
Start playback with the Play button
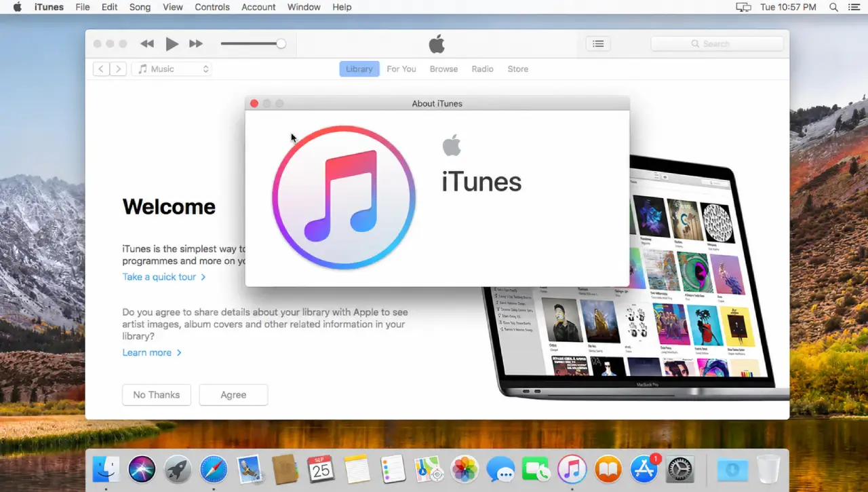point(172,44)
